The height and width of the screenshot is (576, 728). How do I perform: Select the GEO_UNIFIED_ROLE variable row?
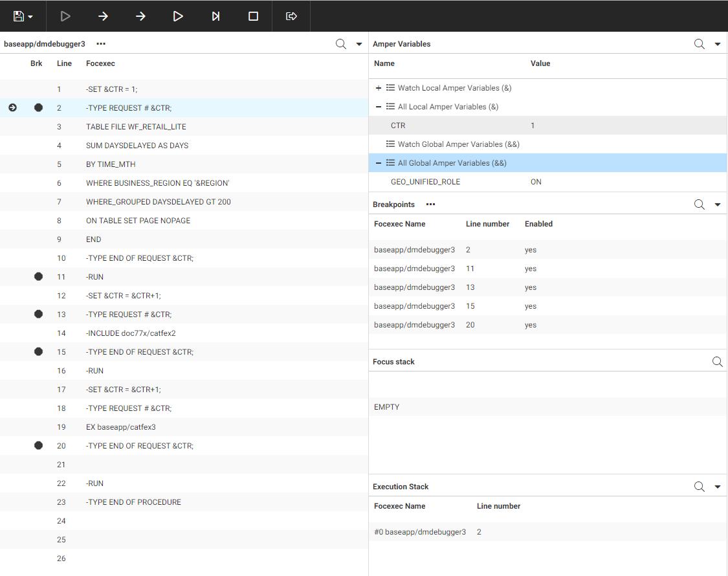point(425,182)
